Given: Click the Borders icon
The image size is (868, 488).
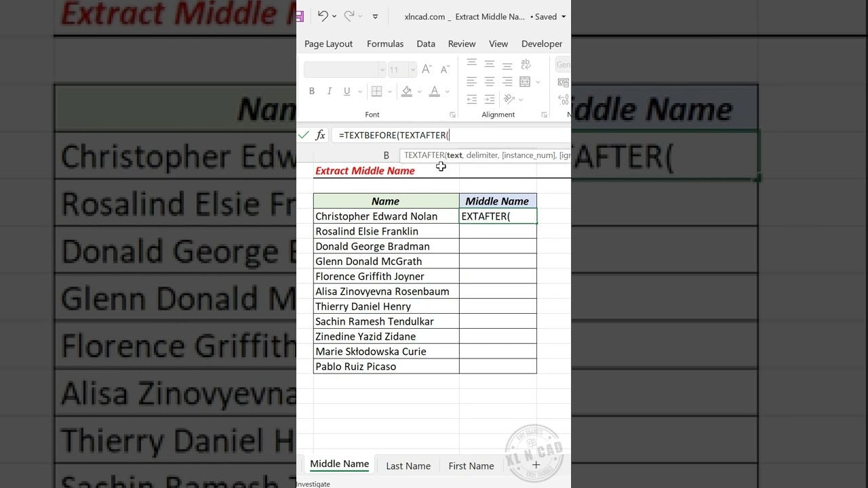Looking at the screenshot, I should click(x=377, y=91).
